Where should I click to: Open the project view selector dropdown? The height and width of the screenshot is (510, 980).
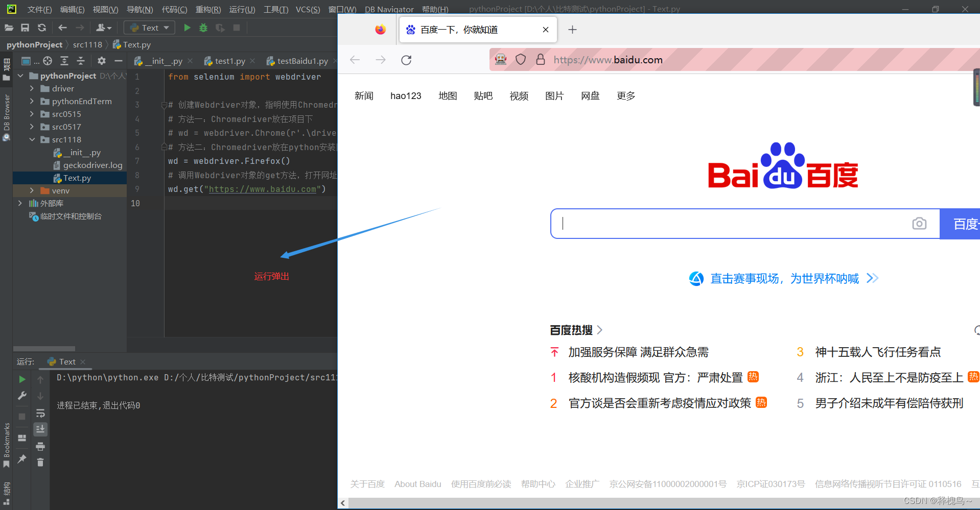pos(30,61)
